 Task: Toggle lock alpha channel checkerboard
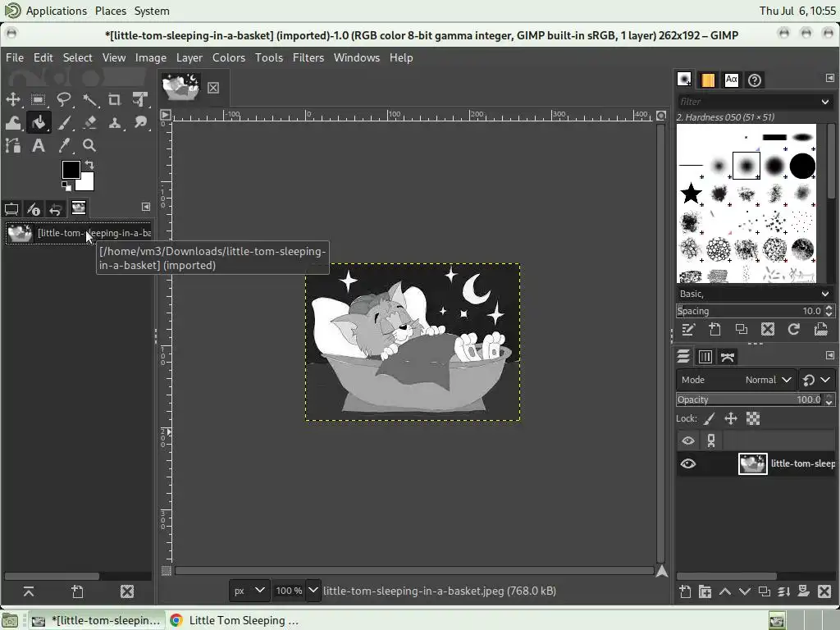[x=753, y=418]
